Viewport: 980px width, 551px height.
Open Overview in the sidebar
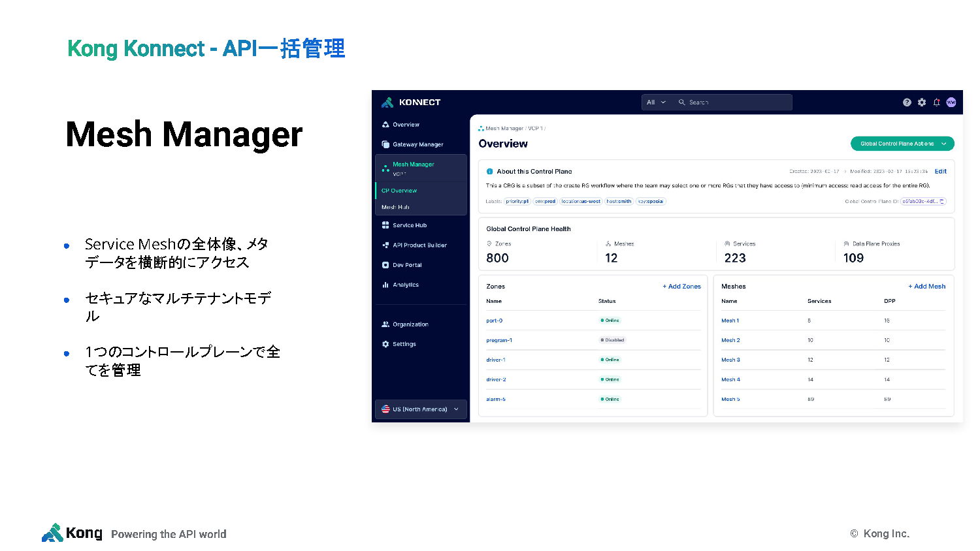(406, 125)
